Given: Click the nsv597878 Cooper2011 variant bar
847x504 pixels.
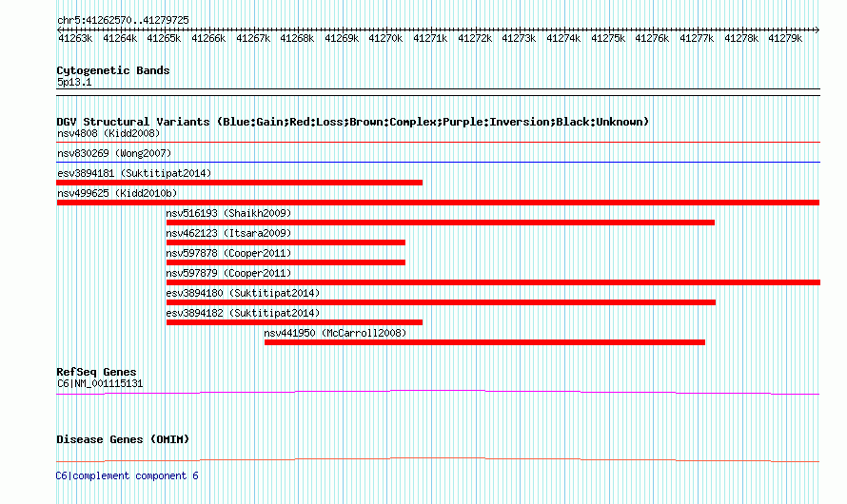Looking at the screenshot, I should (x=286, y=262).
